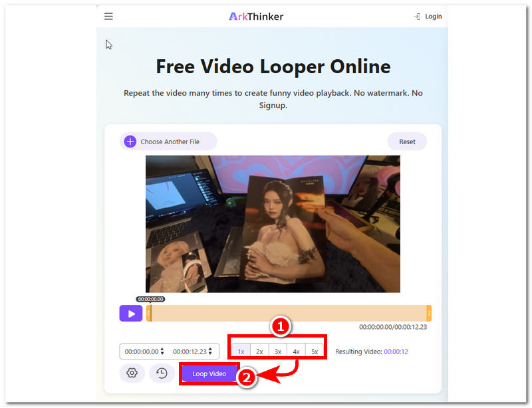Click the plus icon beside Choose Another File
This screenshot has height=408, width=532.
click(130, 142)
